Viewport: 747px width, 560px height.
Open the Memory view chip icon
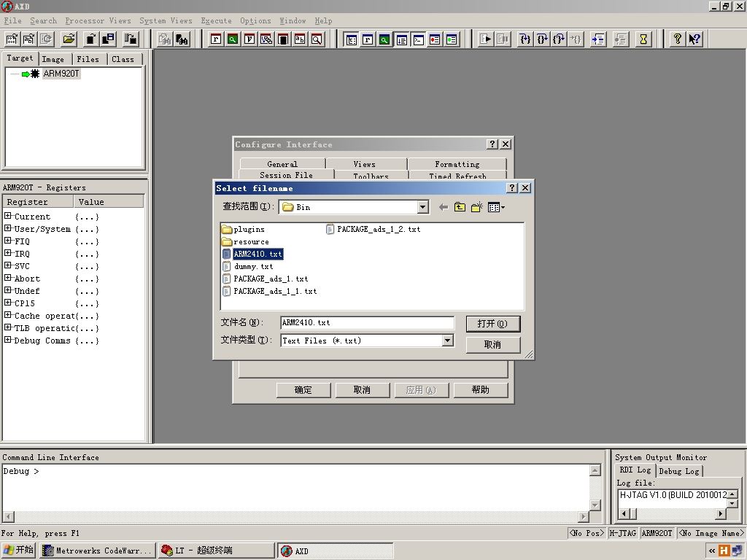[283, 39]
